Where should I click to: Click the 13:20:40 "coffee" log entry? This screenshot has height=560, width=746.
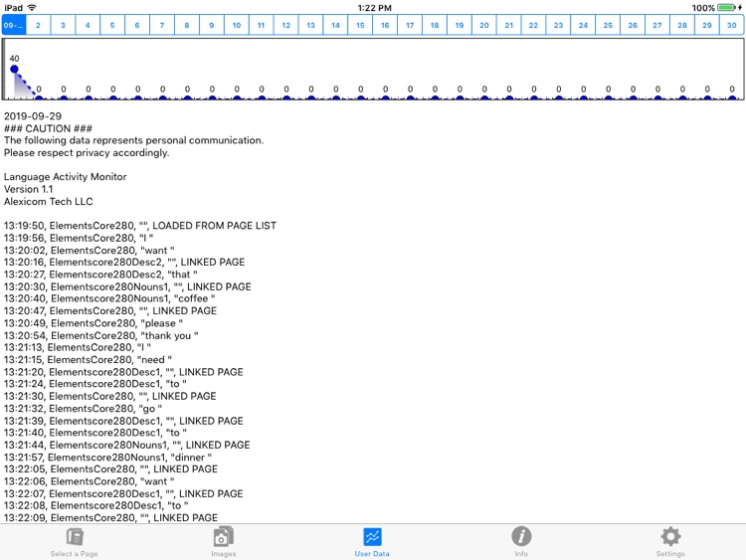pyautogui.click(x=109, y=298)
